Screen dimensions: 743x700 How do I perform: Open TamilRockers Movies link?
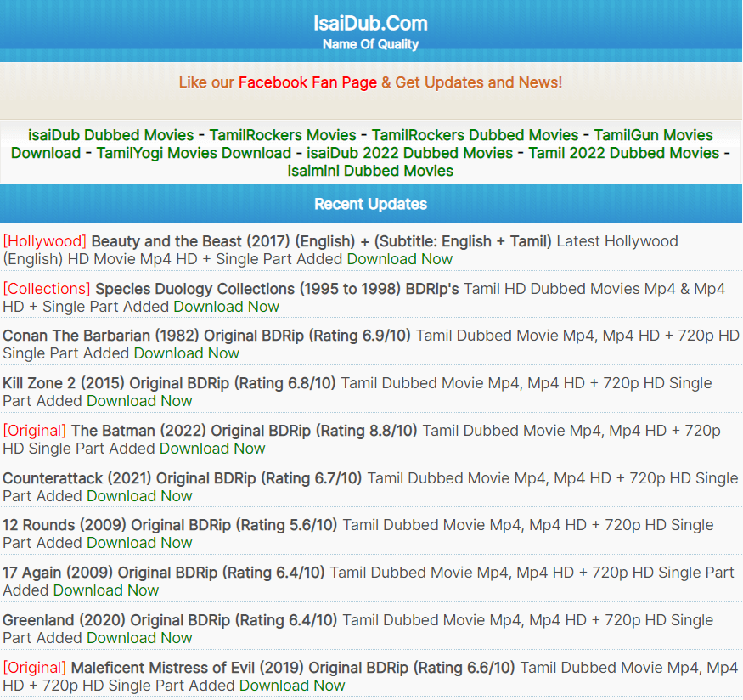coord(283,135)
